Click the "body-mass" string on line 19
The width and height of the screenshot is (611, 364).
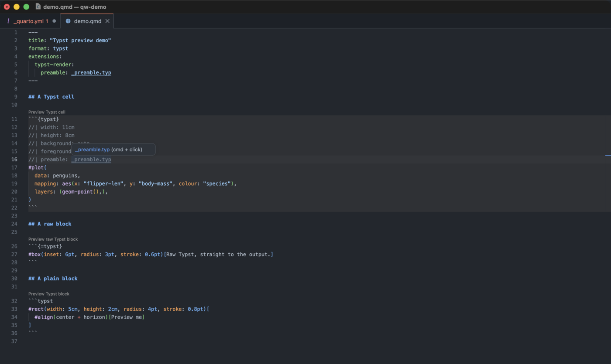pyautogui.click(x=156, y=184)
